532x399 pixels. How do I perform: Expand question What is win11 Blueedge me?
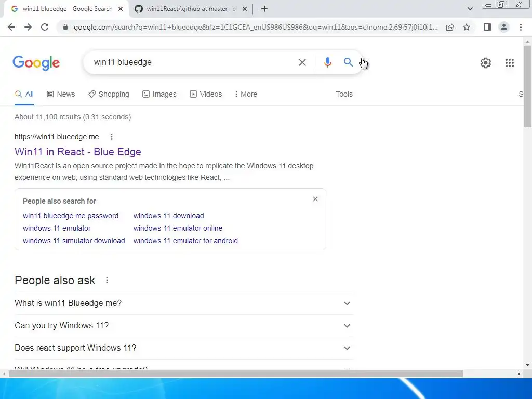click(x=184, y=303)
